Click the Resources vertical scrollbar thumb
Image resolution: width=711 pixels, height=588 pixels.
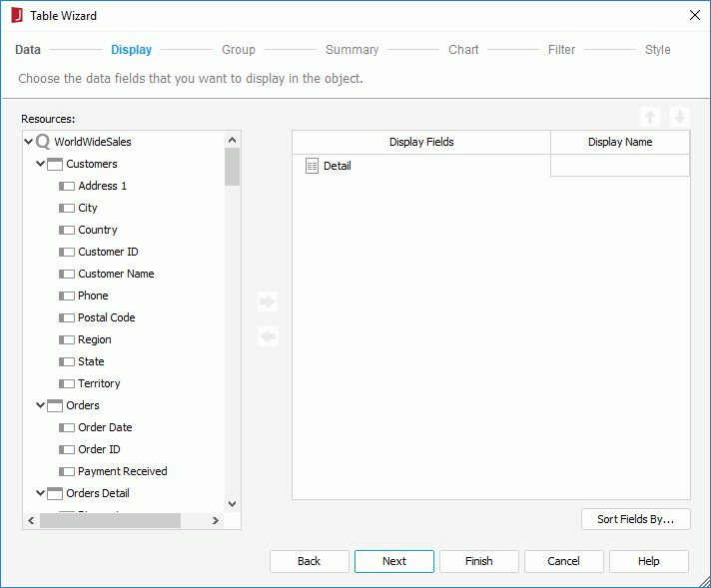(x=232, y=167)
